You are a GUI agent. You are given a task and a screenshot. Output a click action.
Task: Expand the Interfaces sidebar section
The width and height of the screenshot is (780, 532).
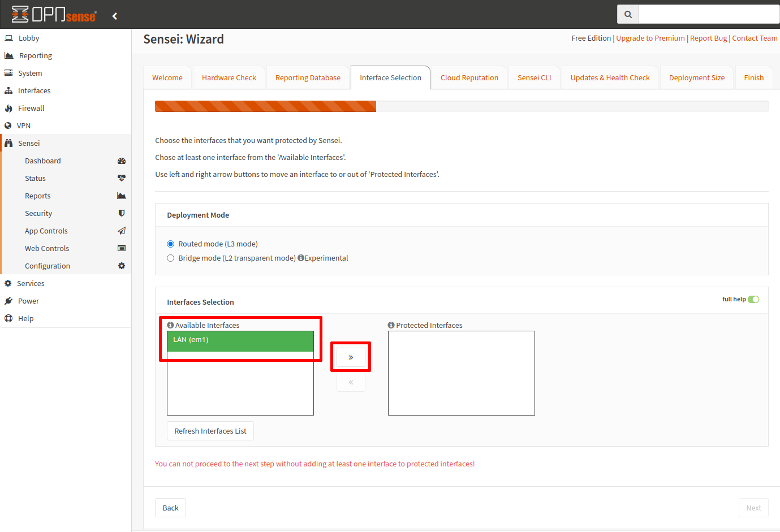(x=34, y=91)
